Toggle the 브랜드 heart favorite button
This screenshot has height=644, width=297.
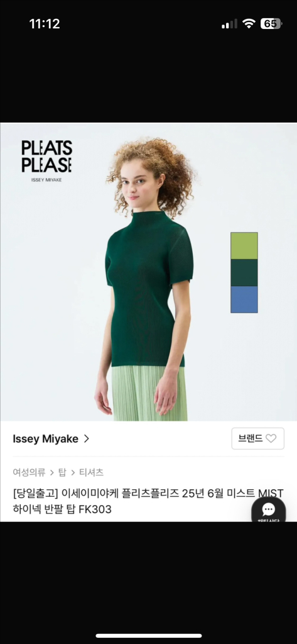coord(257,438)
